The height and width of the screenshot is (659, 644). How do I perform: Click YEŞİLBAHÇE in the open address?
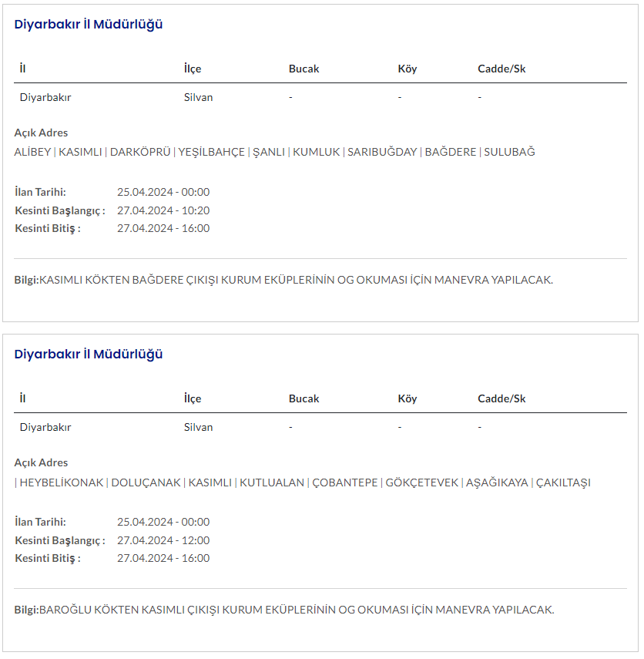pyautogui.click(x=212, y=152)
